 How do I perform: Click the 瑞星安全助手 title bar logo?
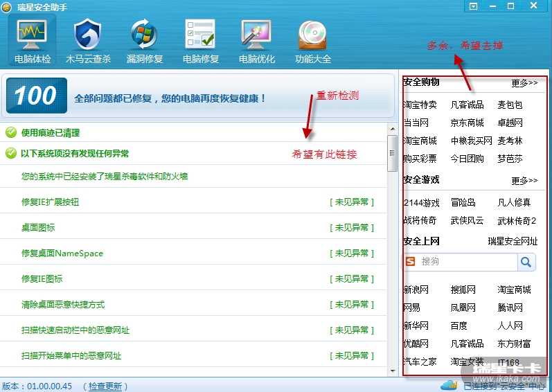(x=6, y=7)
